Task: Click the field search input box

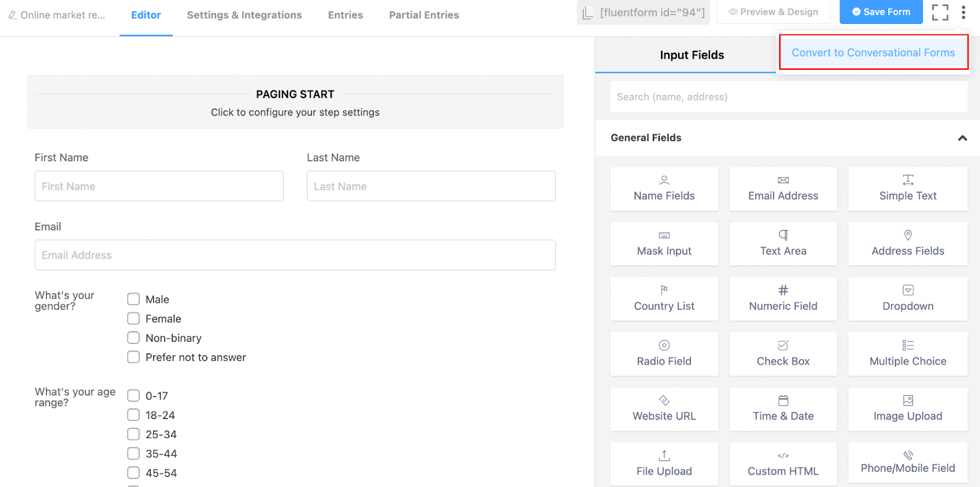Action: click(788, 97)
